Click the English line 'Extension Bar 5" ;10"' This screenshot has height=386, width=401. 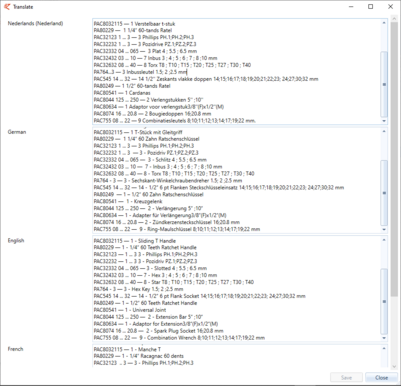pos(148,317)
